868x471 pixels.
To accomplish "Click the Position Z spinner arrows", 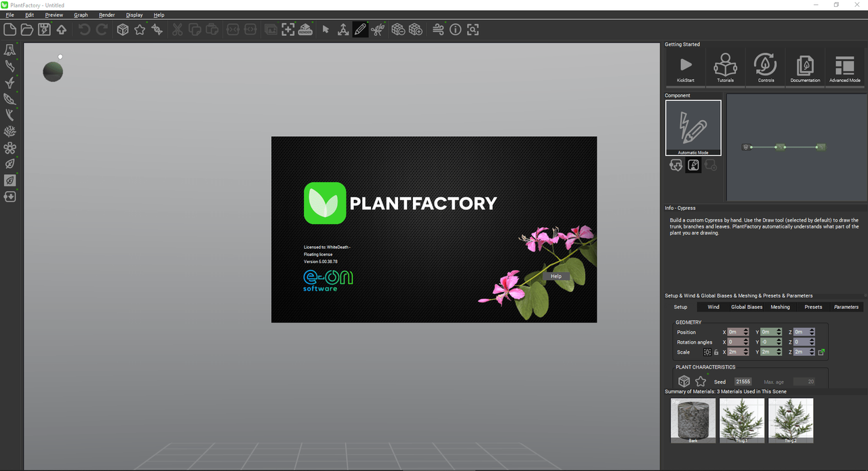I will (812, 332).
